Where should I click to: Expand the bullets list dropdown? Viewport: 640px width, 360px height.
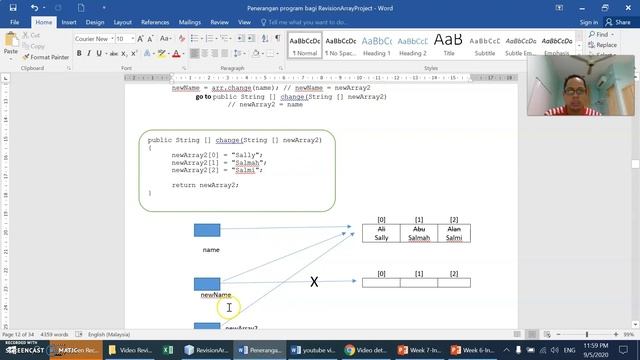tap(202, 38)
